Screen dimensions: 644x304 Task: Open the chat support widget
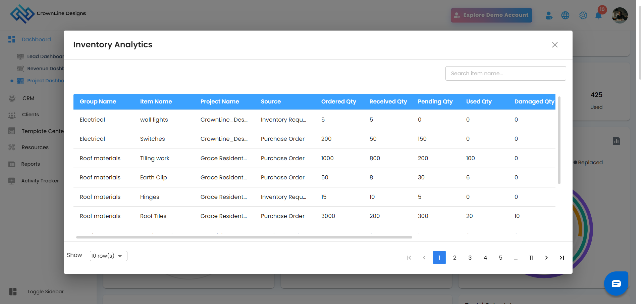pos(616,284)
